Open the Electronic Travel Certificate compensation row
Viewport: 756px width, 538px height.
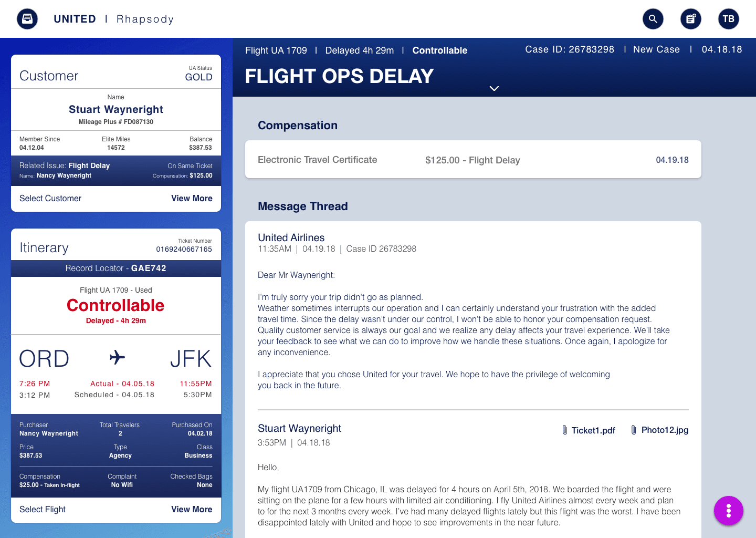coord(473,160)
